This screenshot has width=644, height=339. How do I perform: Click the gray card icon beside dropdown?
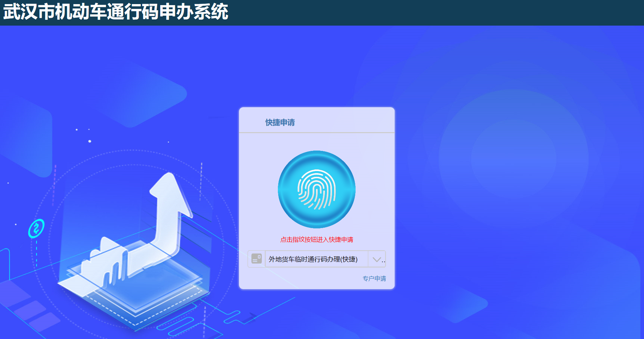(x=256, y=259)
